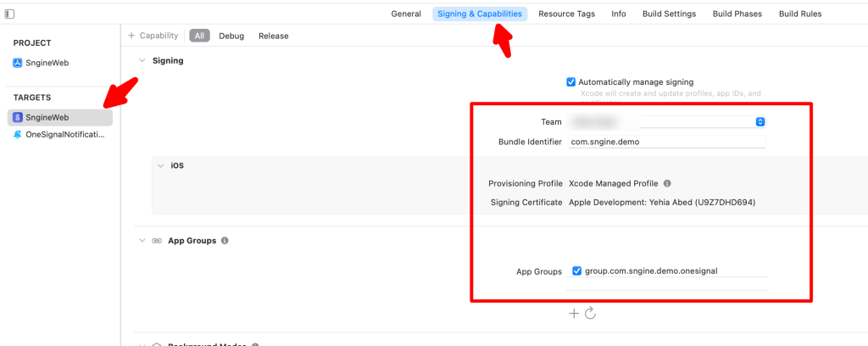Open the General tab
The image size is (868, 346).
(406, 14)
